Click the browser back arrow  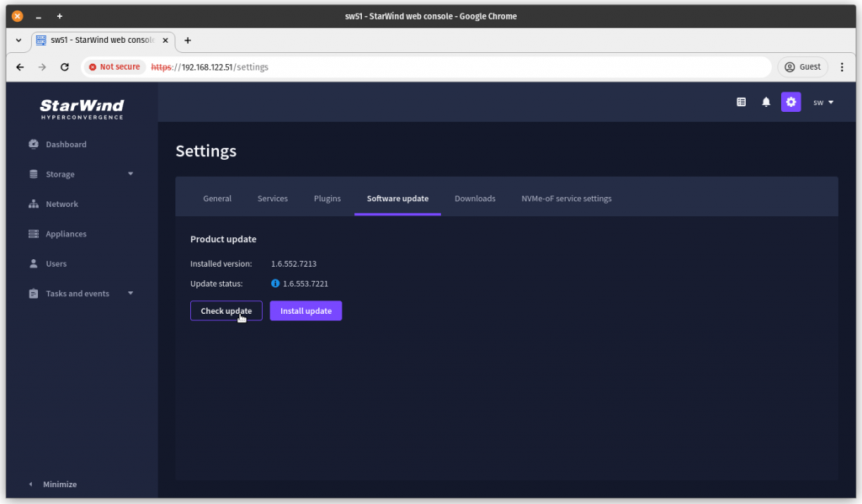20,67
